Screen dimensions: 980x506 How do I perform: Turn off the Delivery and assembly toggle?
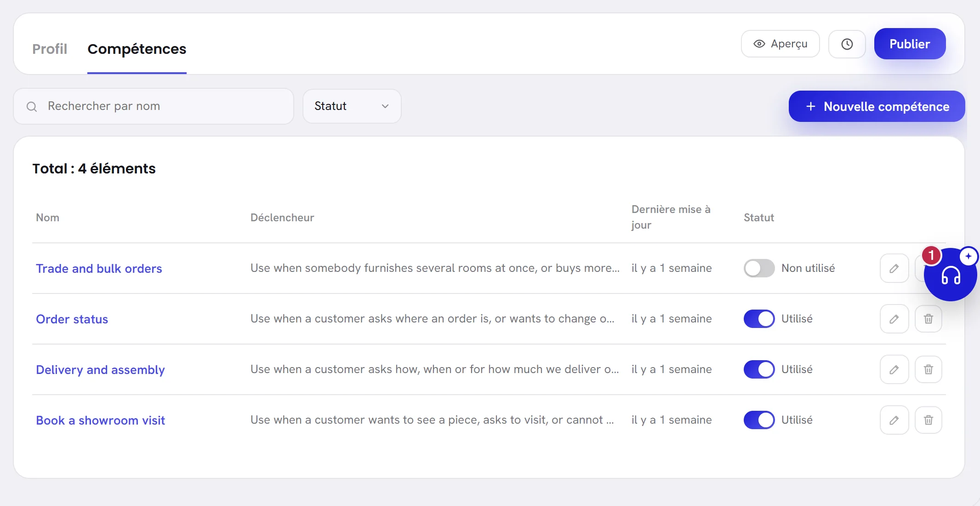[759, 369]
